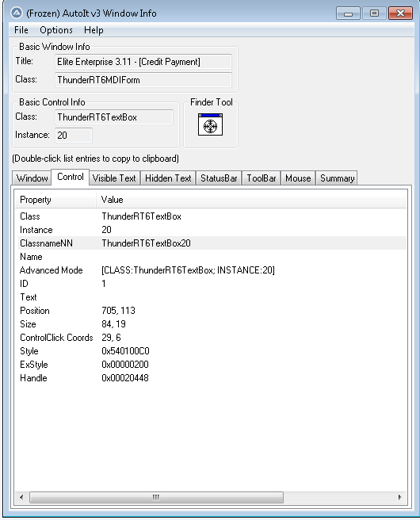Screen dimensions: 420x520
Task: Click the Value column header
Action: [x=251, y=200]
